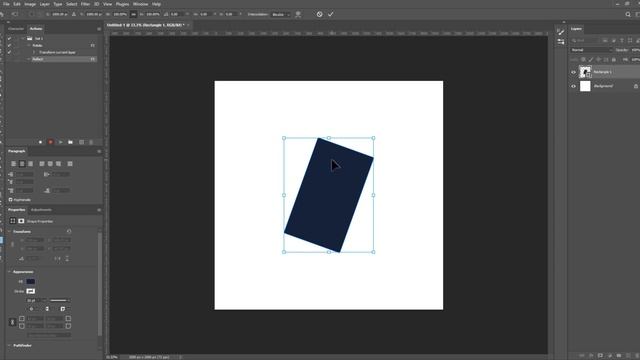This screenshot has width=640, height=360.
Task: Open the Stroke color swatch
Action: point(31,291)
